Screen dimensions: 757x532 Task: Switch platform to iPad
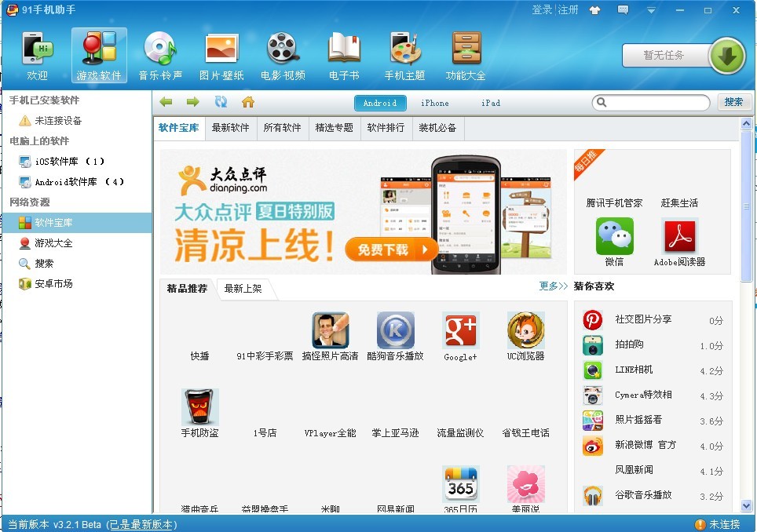point(491,103)
